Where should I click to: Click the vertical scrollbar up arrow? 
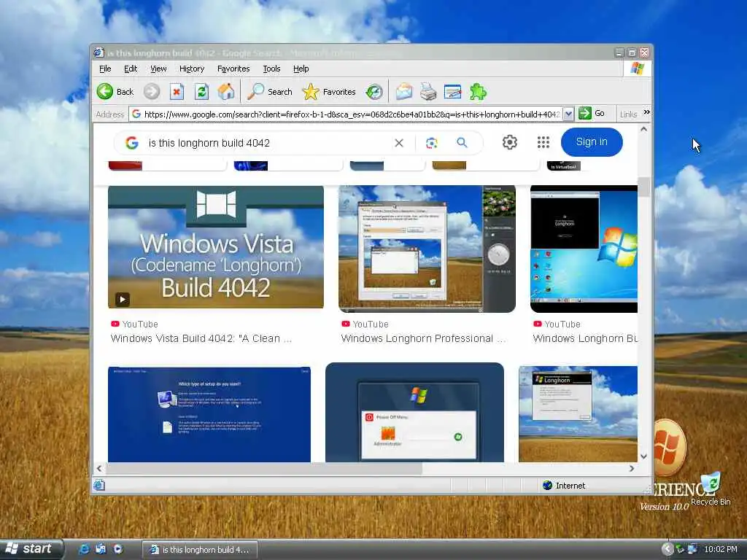pos(643,129)
